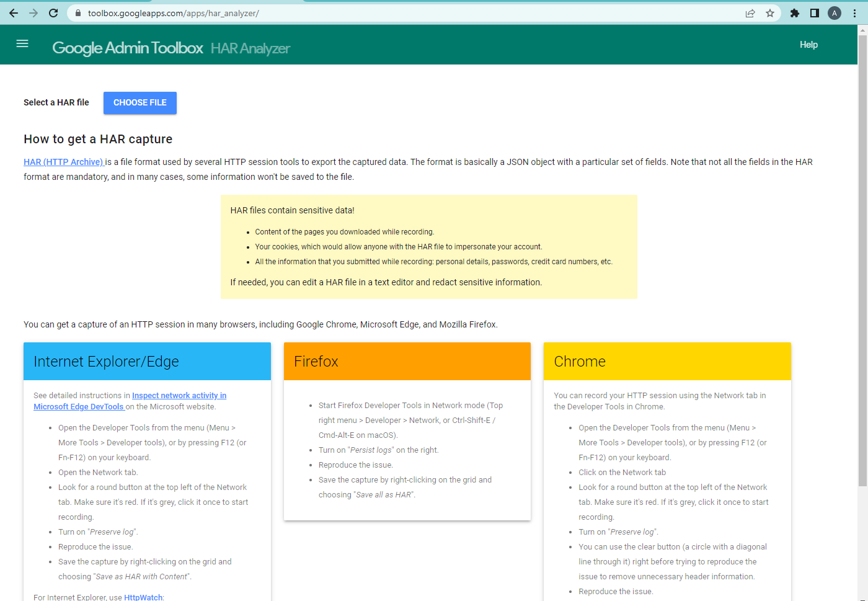The image size is (868, 601).
Task: Open the profile avatar menu
Action: click(x=835, y=13)
